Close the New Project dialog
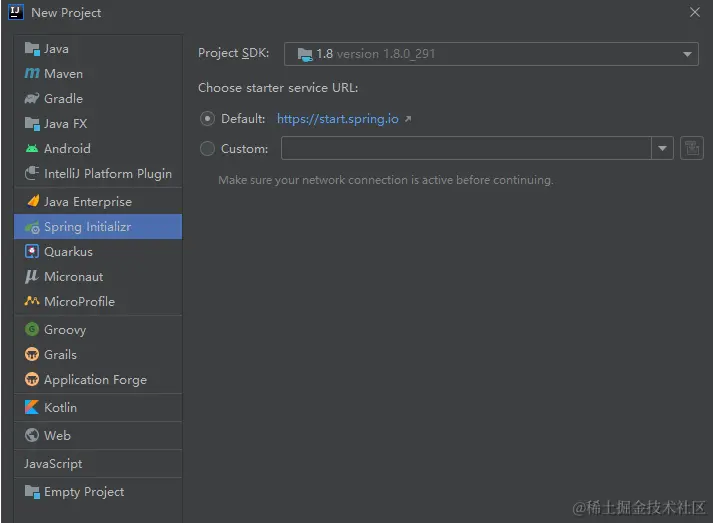Image resolution: width=713 pixels, height=523 pixels. [694, 12]
